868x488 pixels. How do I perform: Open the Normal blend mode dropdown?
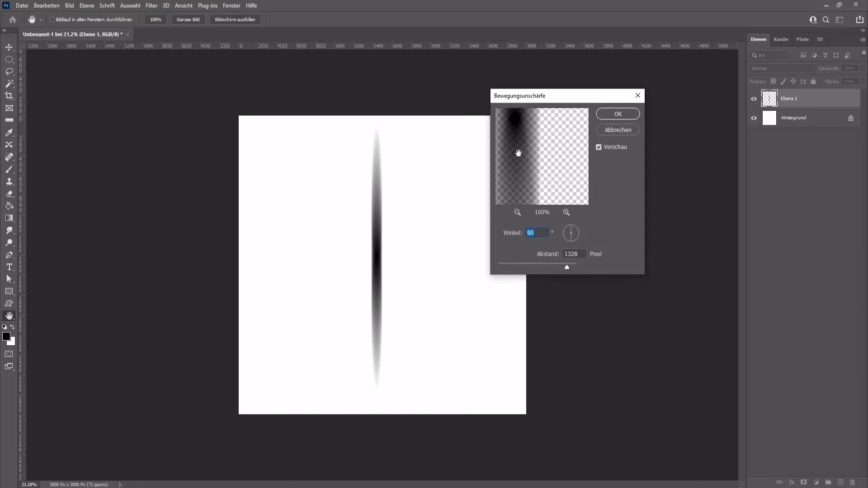point(781,68)
